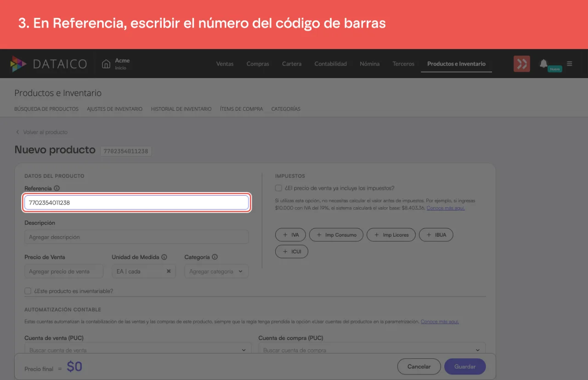
Task: Expand the Agregar categoría dropdown
Action: (216, 272)
